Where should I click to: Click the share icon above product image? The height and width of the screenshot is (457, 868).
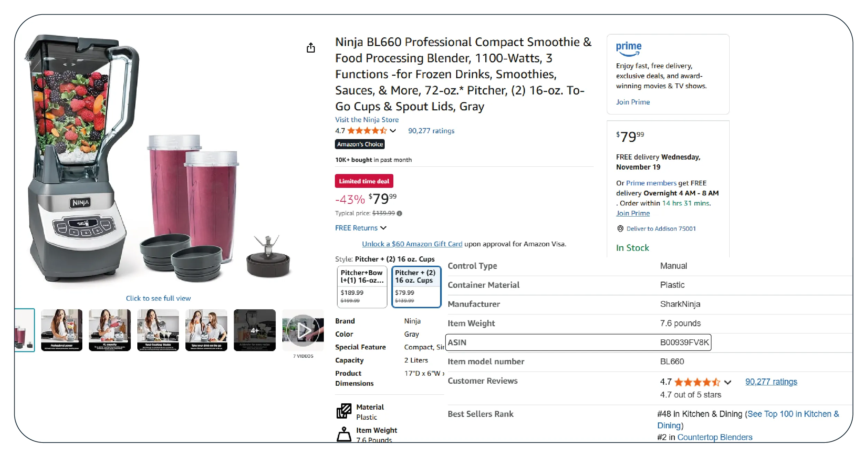pos(311,48)
